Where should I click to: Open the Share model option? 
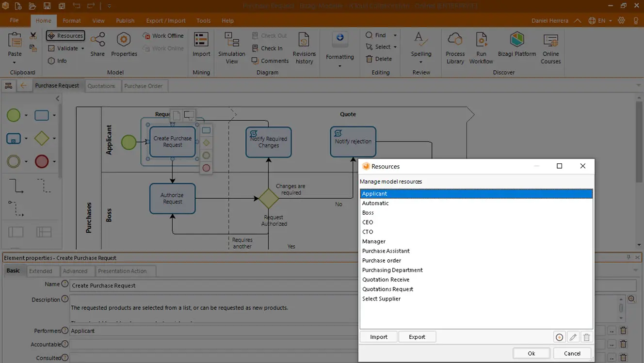(97, 44)
